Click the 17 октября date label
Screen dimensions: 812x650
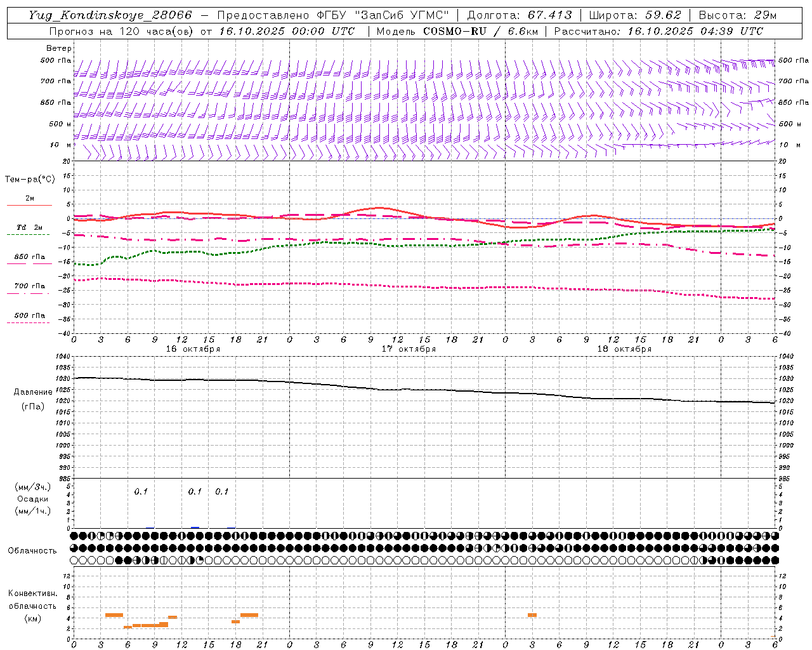409,349
